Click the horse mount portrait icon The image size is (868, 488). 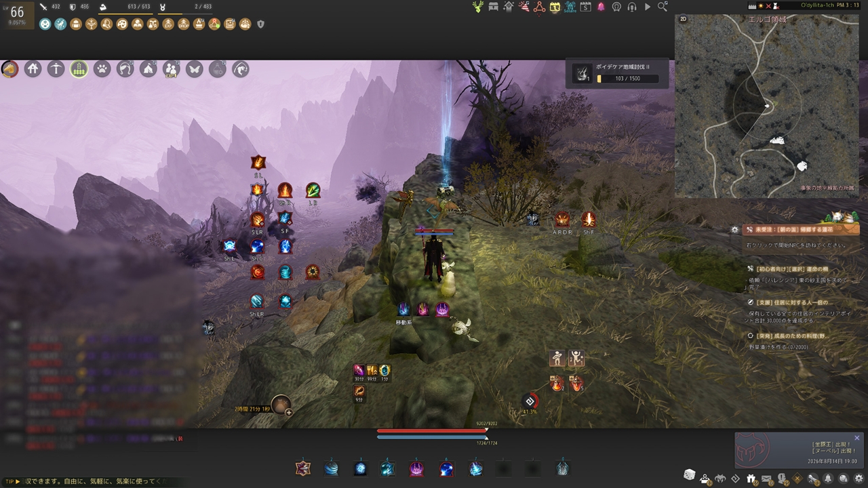[9, 69]
